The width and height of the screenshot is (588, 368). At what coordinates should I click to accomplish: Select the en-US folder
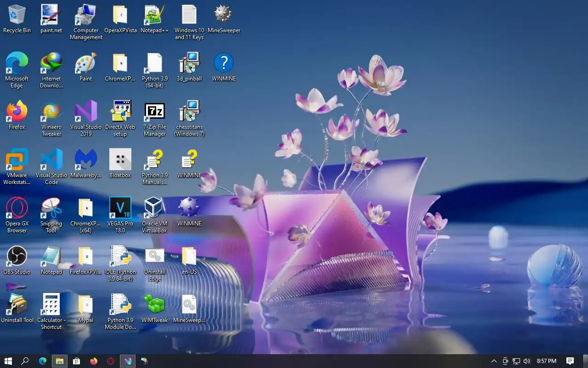189,260
